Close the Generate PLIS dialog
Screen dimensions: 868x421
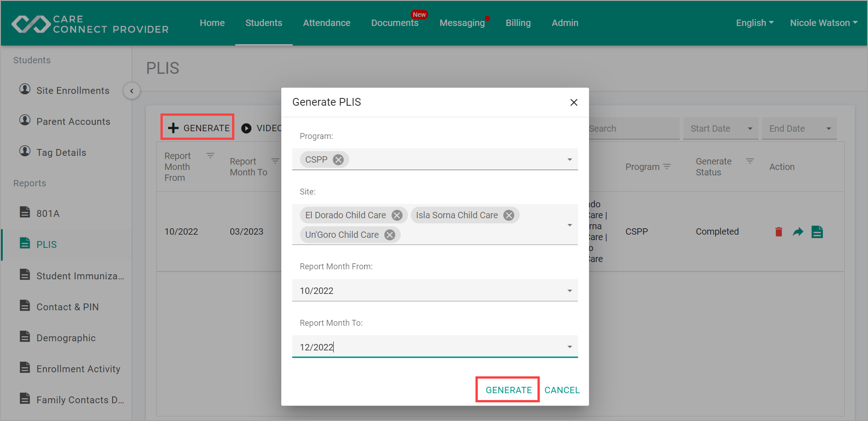click(x=574, y=103)
